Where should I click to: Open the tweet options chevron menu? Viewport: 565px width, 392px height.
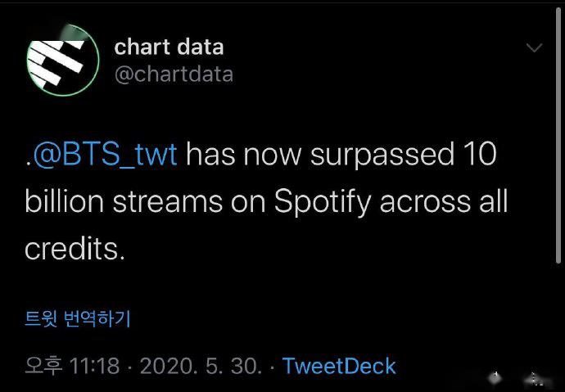(x=534, y=48)
